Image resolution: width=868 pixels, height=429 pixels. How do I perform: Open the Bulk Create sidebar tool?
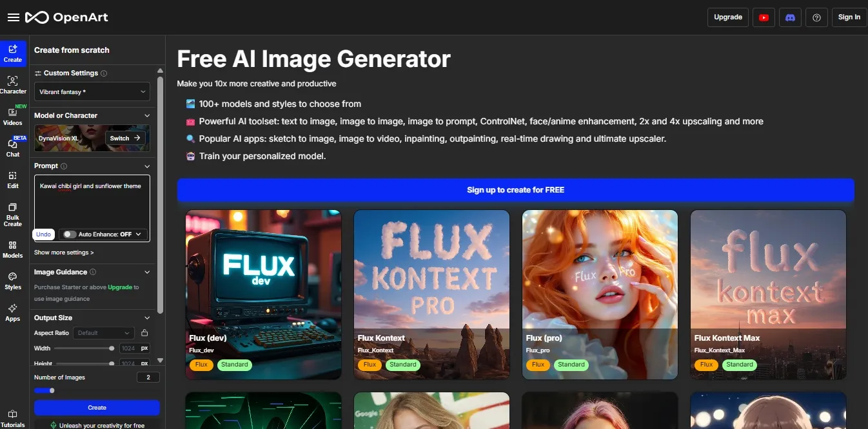click(13, 215)
